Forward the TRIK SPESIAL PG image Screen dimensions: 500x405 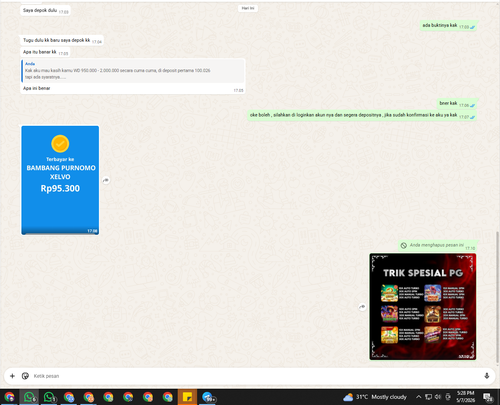point(362,307)
